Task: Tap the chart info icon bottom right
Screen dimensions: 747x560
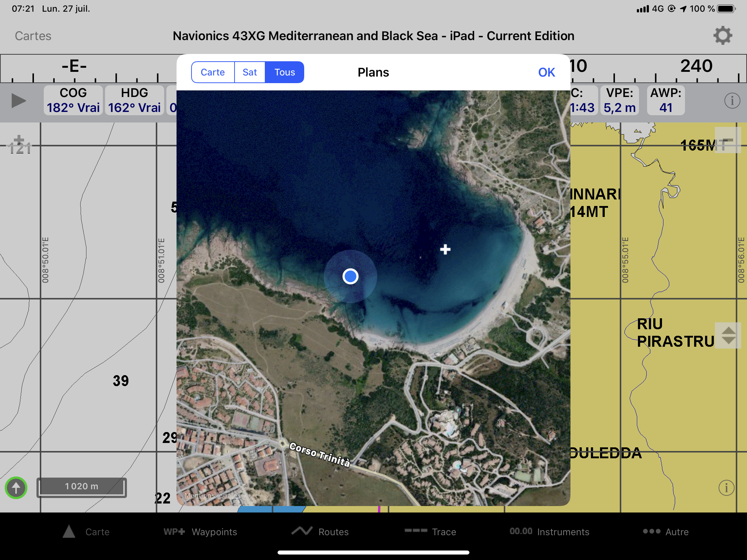Action: (x=726, y=487)
